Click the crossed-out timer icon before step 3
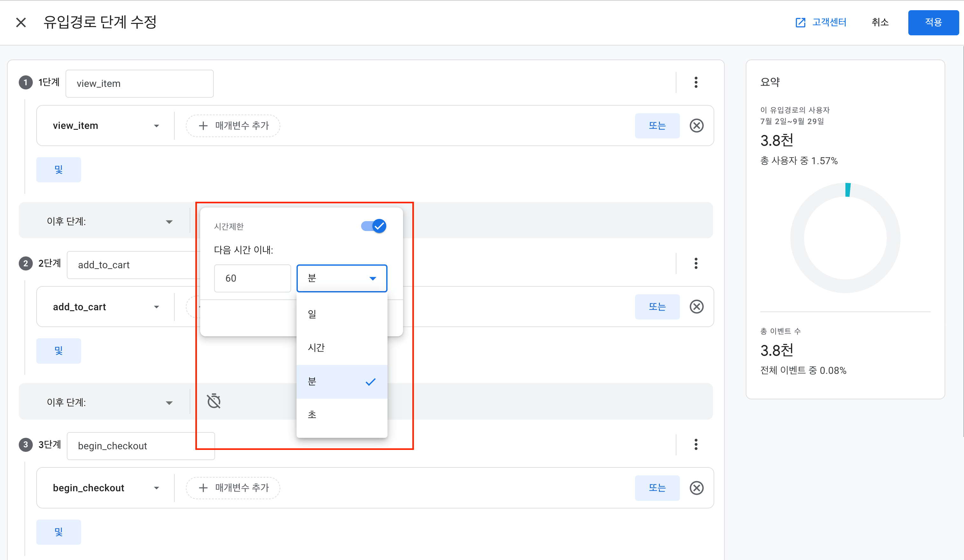Image resolution: width=964 pixels, height=560 pixels. (x=214, y=401)
